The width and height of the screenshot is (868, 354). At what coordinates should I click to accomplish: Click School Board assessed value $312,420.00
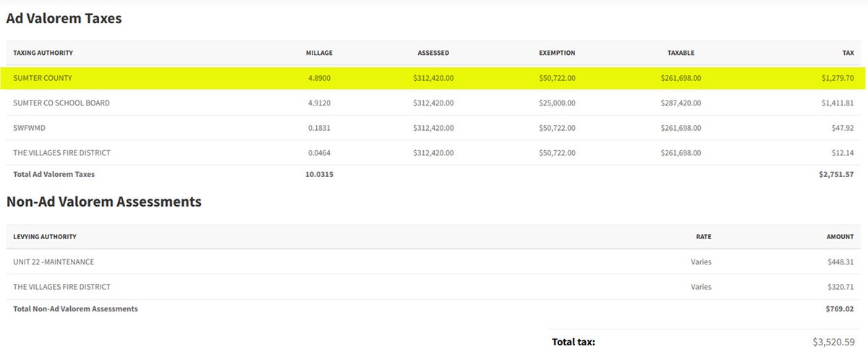[x=433, y=103]
